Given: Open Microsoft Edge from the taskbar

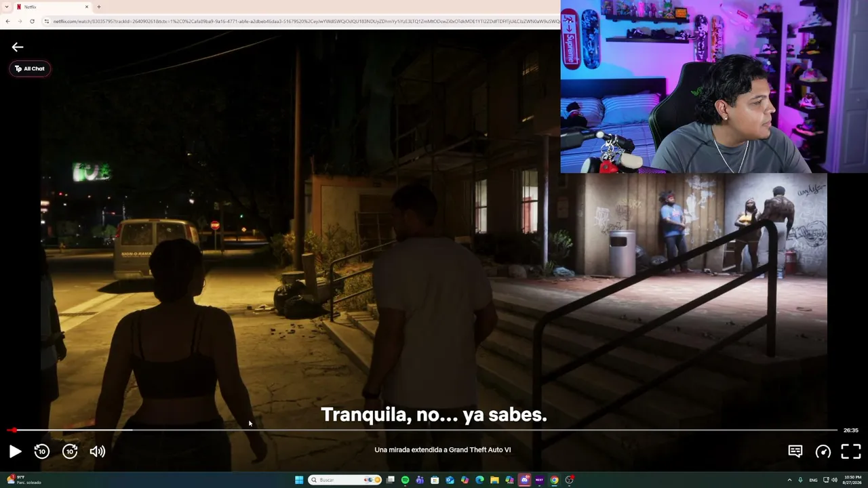Looking at the screenshot, I should click(479, 480).
